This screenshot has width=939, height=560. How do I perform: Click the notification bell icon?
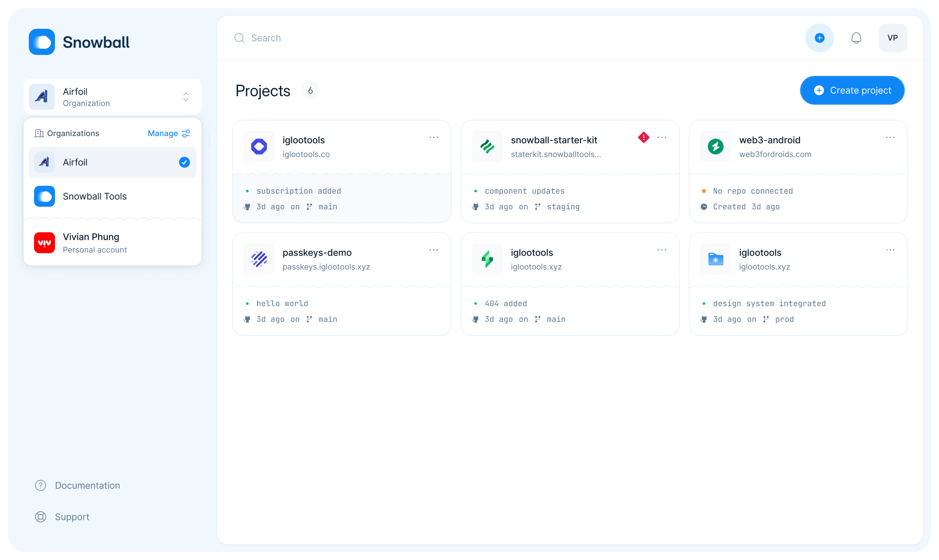click(x=857, y=38)
